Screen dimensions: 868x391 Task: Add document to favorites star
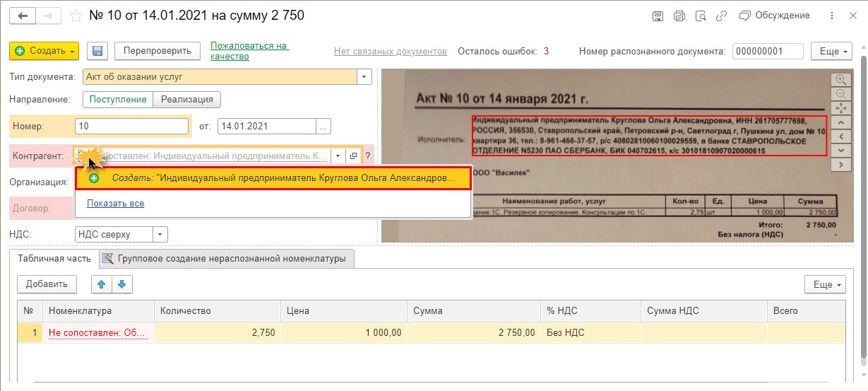(75, 15)
